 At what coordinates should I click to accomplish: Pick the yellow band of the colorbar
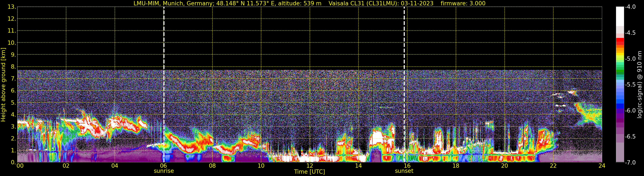620,54
